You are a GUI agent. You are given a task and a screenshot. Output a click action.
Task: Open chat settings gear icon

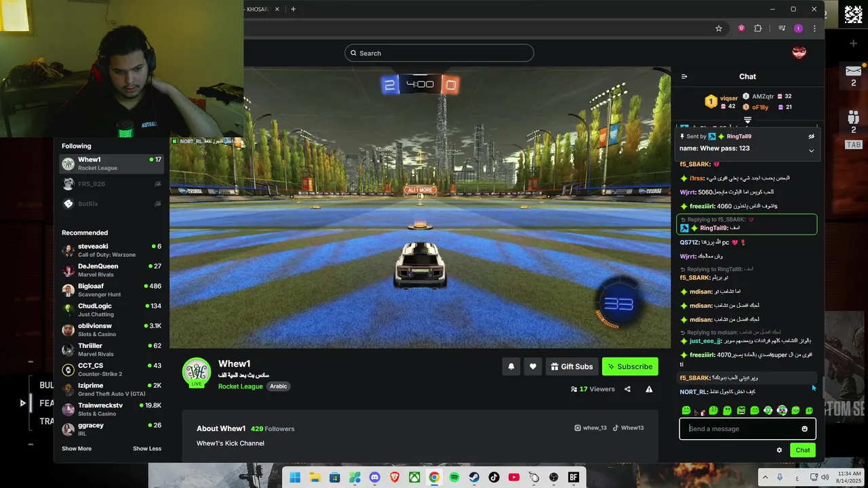click(x=779, y=450)
